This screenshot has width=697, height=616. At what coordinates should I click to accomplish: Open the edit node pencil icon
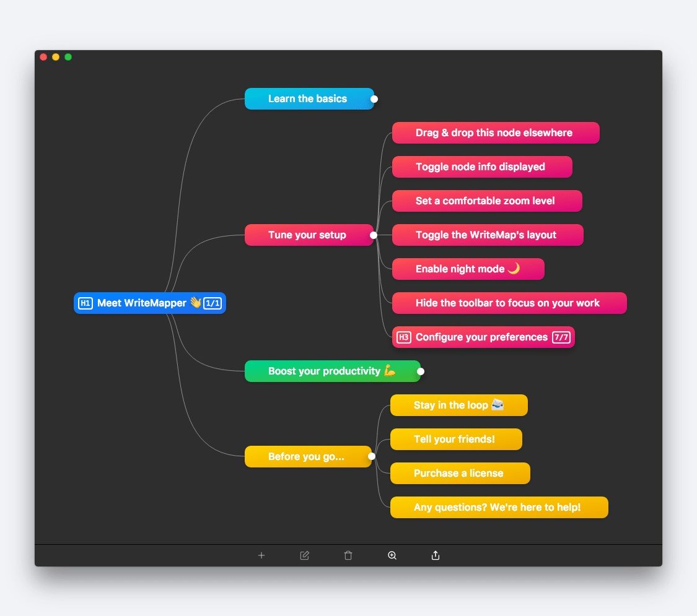[x=304, y=555]
